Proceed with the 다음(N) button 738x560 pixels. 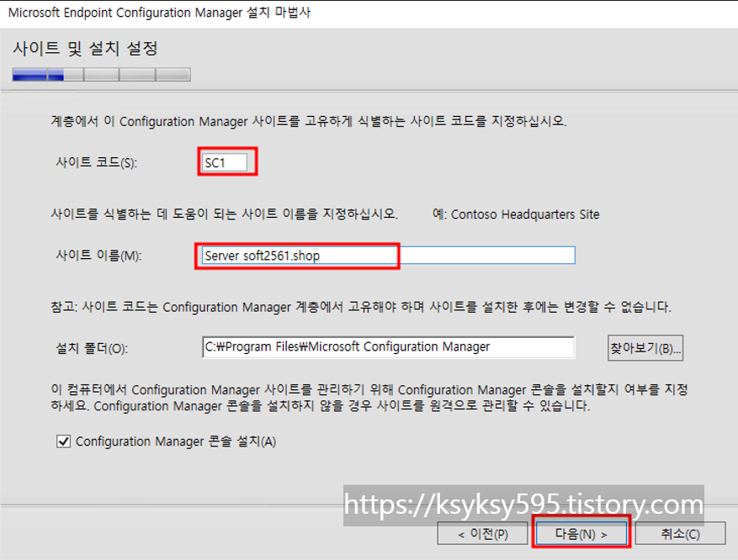pyautogui.click(x=581, y=534)
